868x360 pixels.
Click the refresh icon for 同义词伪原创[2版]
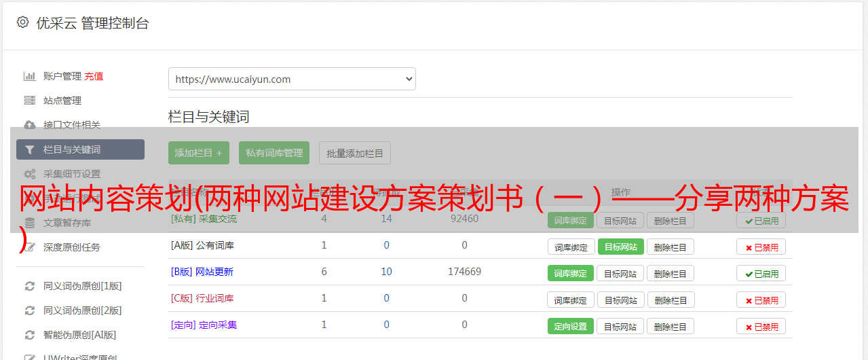tap(29, 310)
